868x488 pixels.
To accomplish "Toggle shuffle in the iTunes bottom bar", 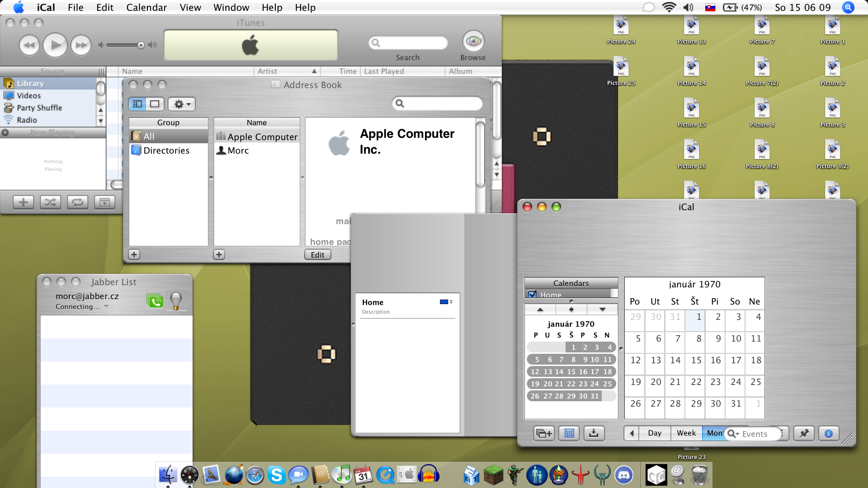I will 50,202.
